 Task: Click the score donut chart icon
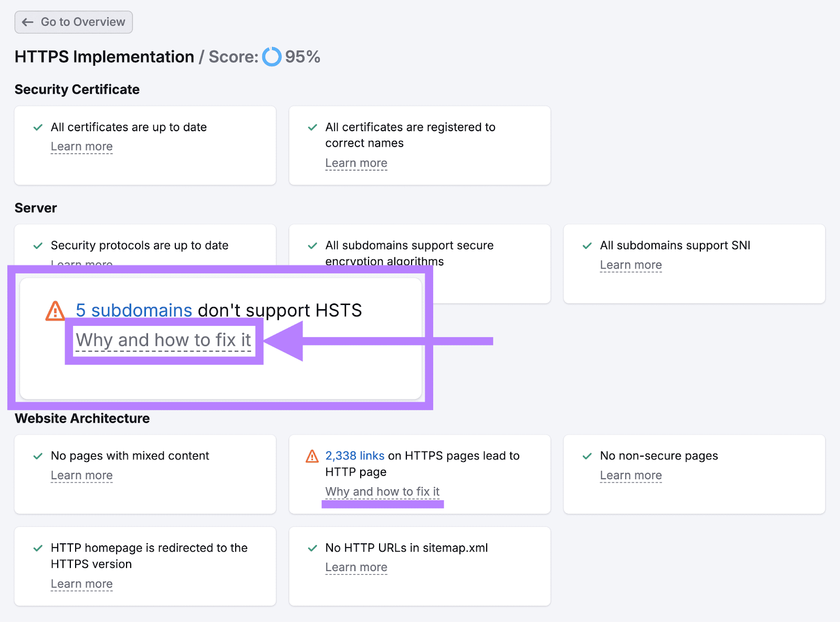[x=272, y=57]
